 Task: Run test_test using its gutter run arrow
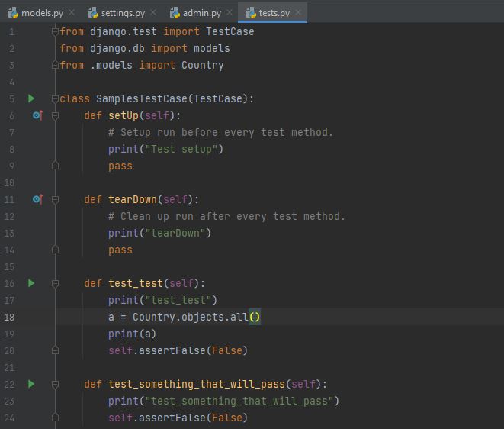(x=31, y=283)
